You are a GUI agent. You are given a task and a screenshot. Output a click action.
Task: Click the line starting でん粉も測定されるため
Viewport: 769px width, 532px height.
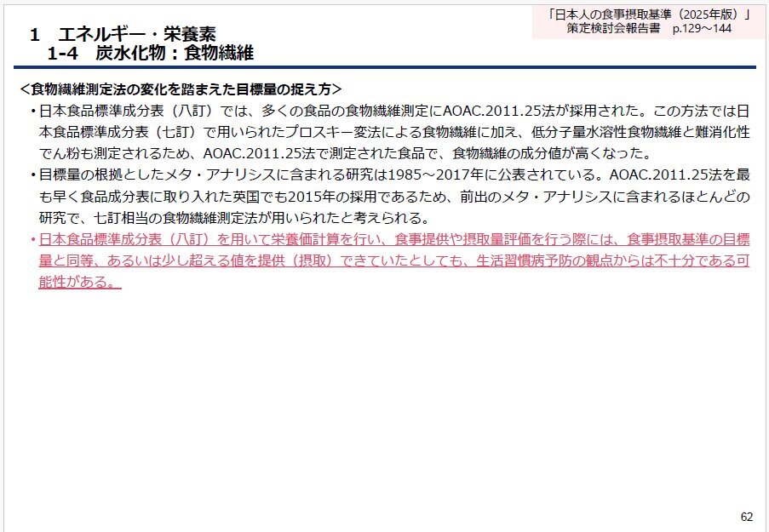click(x=345, y=153)
